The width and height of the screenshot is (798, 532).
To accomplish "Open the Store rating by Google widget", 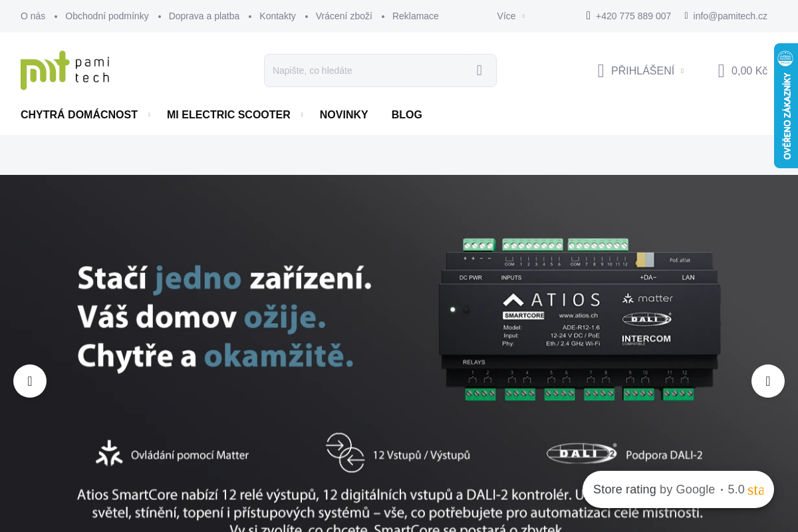I will coord(678,489).
